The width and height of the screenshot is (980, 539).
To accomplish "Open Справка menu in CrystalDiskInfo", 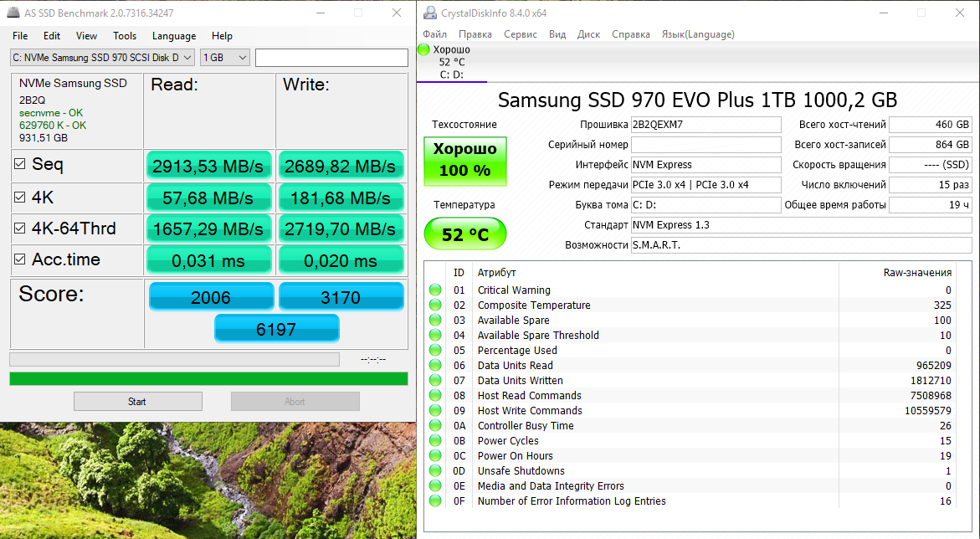I will pos(631,34).
